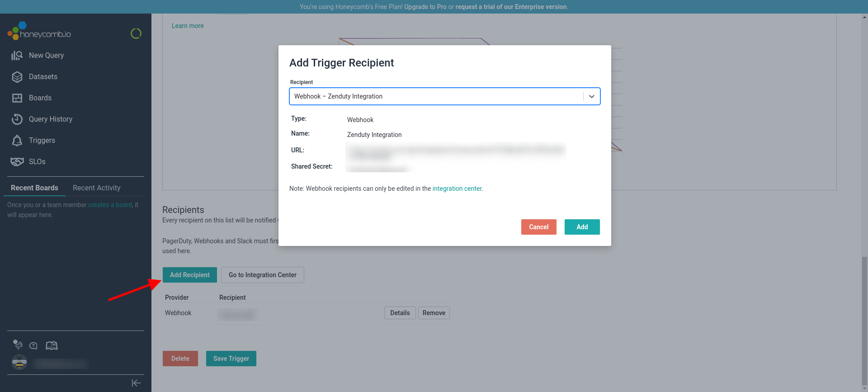
Task: Click the Upgrade to Pro banner link
Action: (425, 7)
